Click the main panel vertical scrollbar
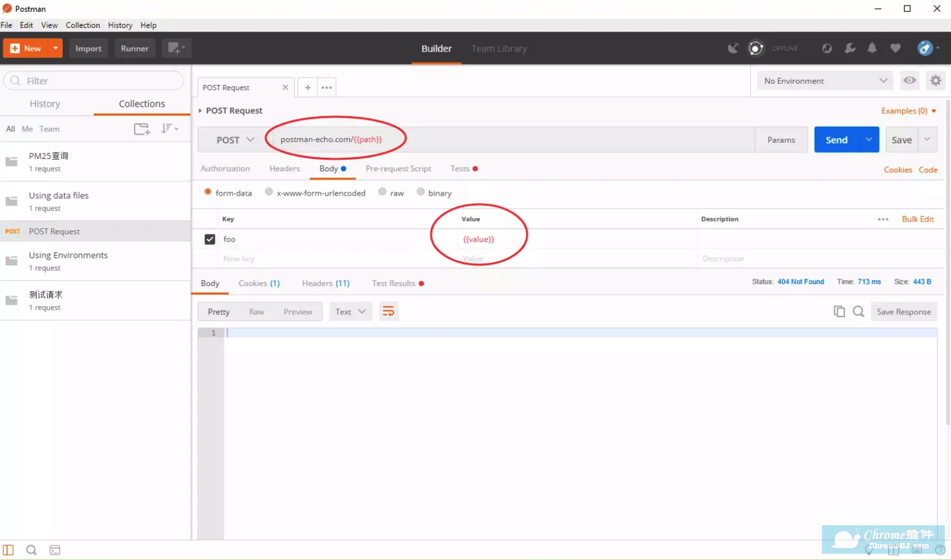951x560 pixels. [947, 261]
